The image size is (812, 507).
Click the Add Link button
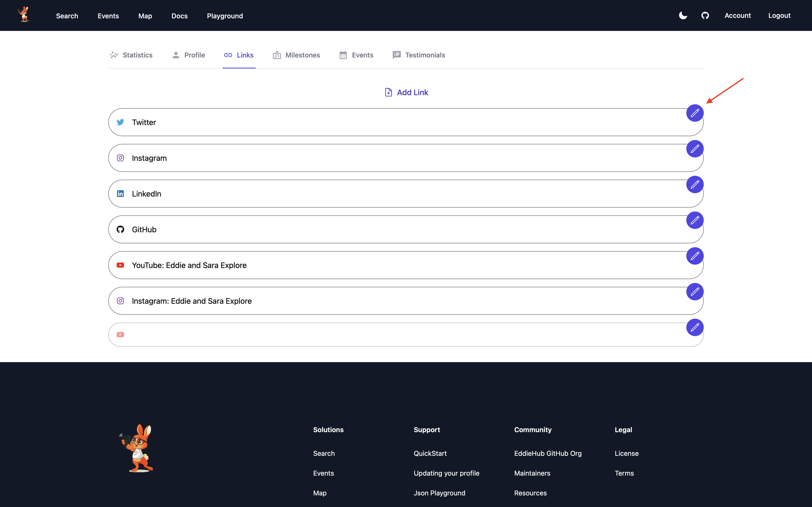tap(406, 92)
